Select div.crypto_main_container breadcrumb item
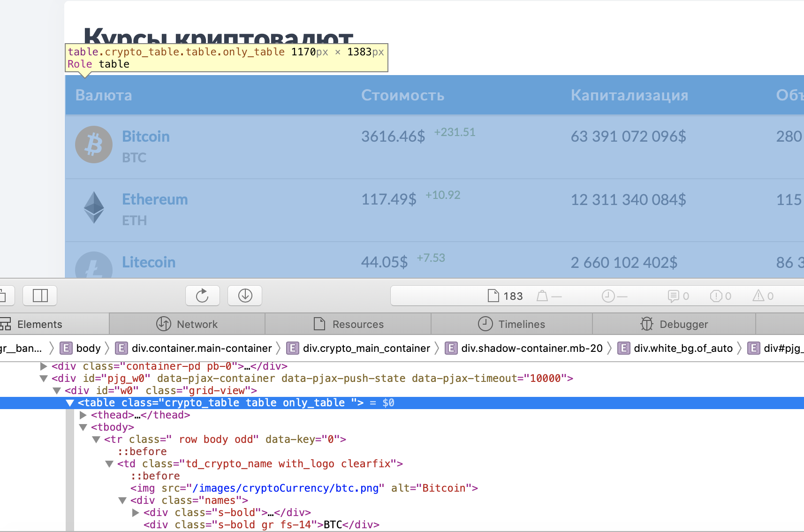This screenshot has height=532, width=804. (x=358, y=348)
